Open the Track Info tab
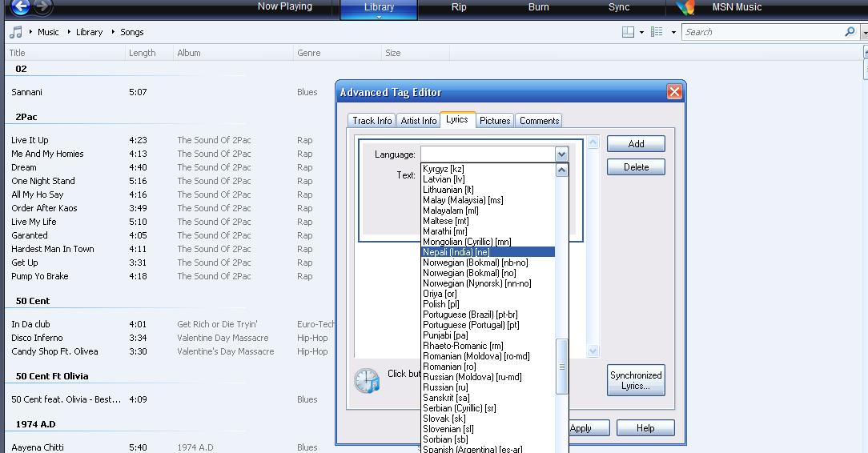The height and width of the screenshot is (453, 868). (372, 121)
